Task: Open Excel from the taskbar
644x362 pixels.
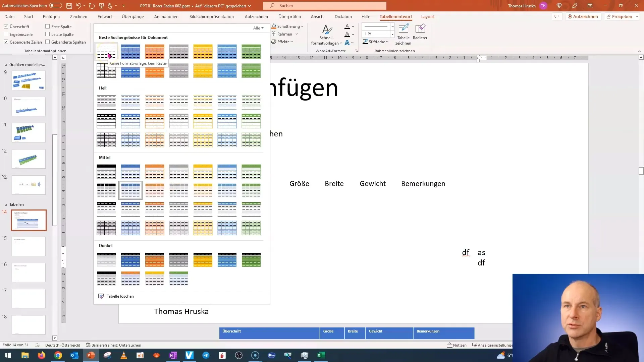Action: 321,355
